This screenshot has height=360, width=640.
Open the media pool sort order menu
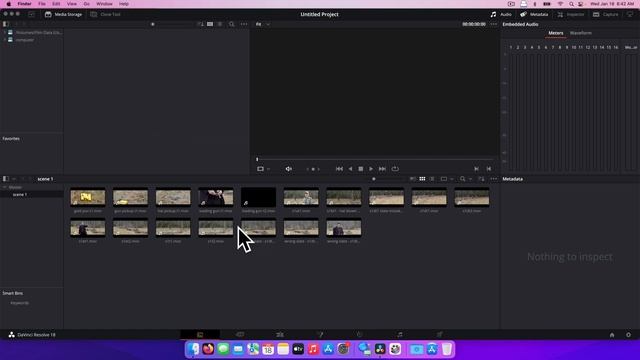click(481, 179)
